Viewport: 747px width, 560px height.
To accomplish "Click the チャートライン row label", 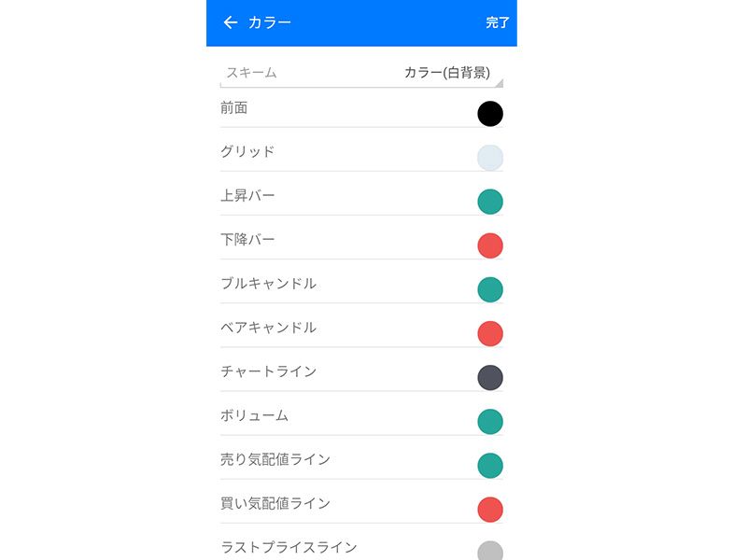I will click(x=268, y=371).
